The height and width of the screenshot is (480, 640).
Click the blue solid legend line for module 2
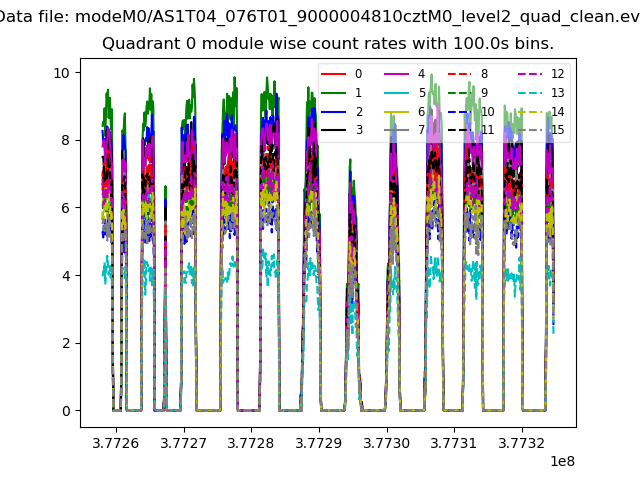click(x=335, y=111)
